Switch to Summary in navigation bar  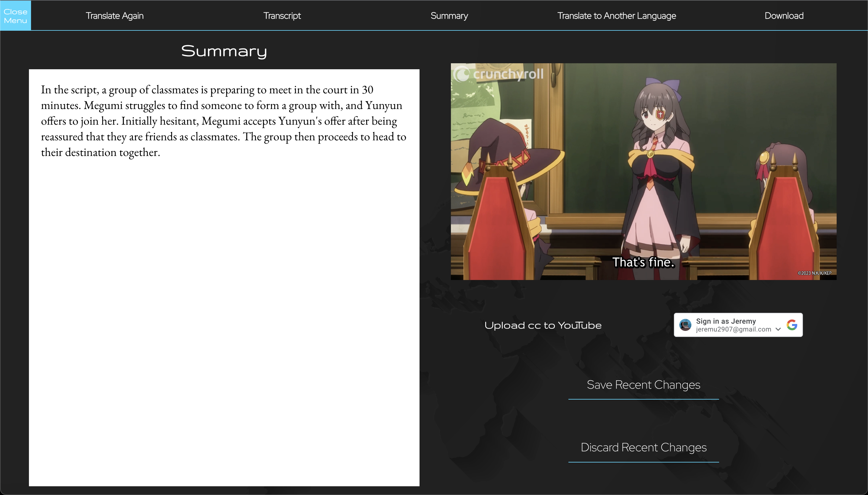(449, 16)
